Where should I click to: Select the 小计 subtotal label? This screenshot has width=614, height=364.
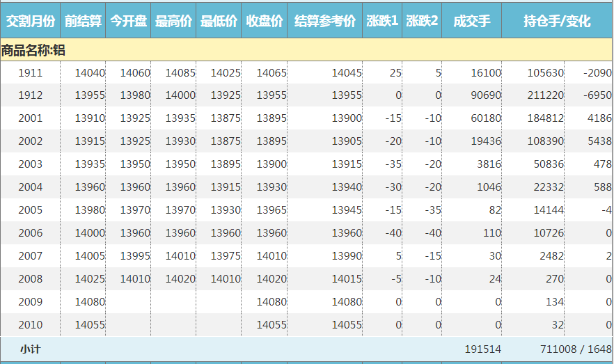coord(30,349)
